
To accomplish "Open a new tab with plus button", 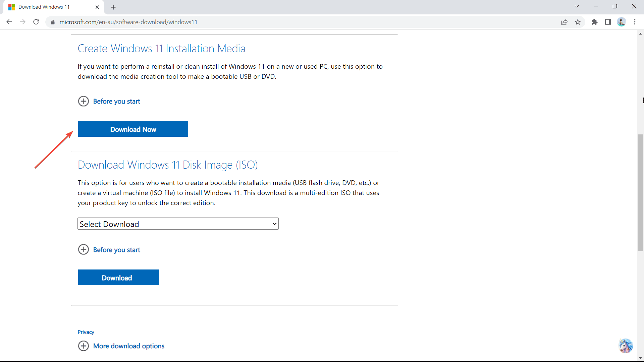I will click(x=113, y=7).
